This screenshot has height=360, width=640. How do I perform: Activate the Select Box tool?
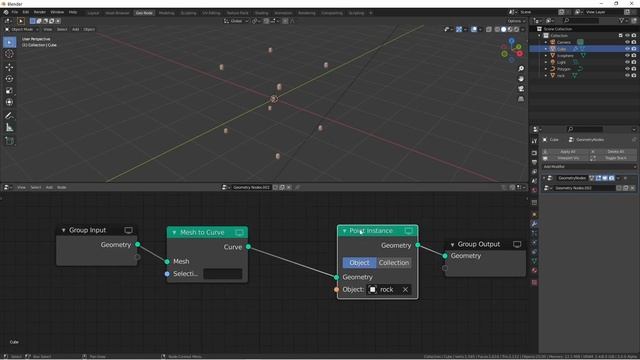click(x=9, y=42)
